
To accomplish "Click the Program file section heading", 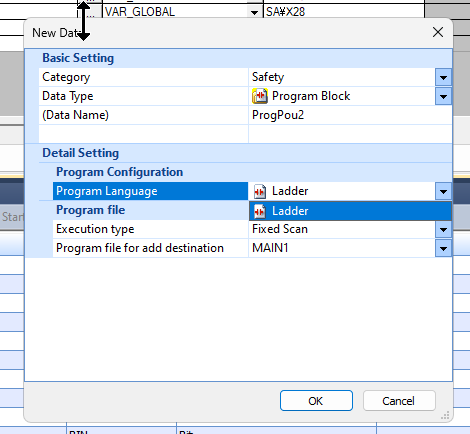I will tap(91, 210).
